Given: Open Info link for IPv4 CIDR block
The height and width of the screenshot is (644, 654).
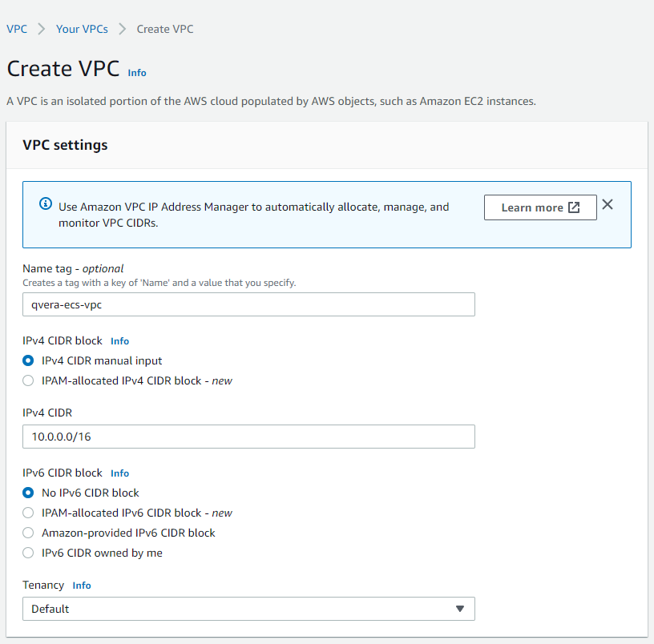Looking at the screenshot, I should (x=119, y=341).
